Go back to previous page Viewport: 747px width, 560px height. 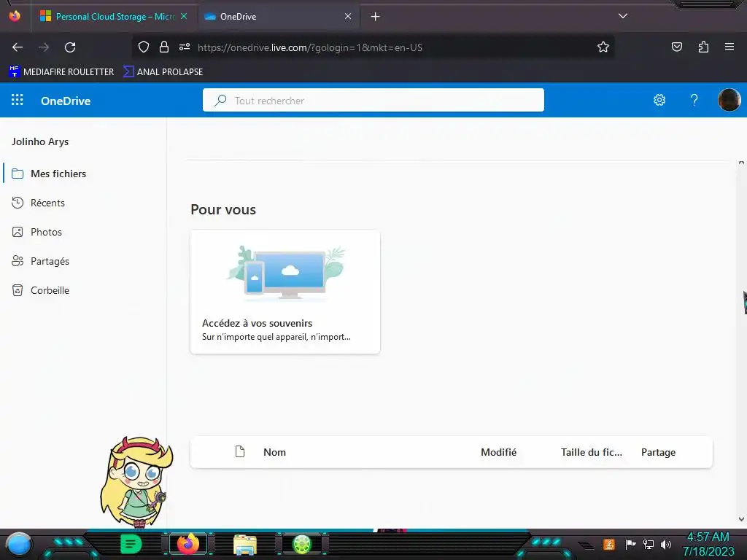(18, 47)
